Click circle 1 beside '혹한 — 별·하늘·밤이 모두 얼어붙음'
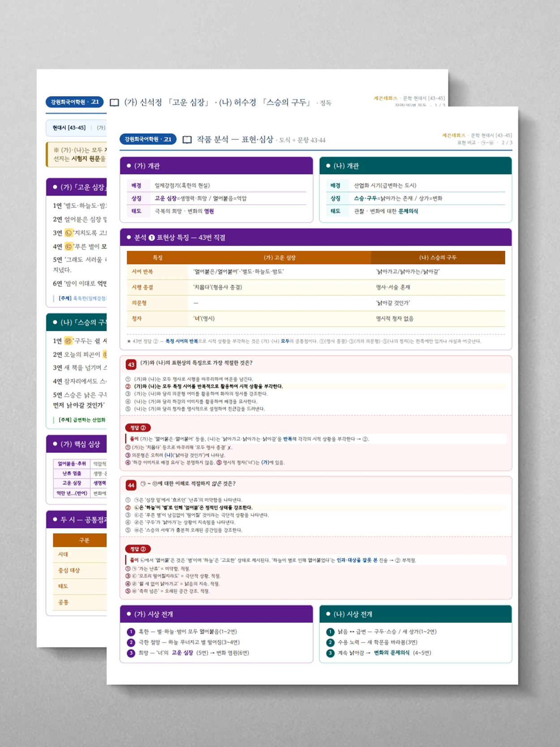560x747 pixels. tap(131, 632)
